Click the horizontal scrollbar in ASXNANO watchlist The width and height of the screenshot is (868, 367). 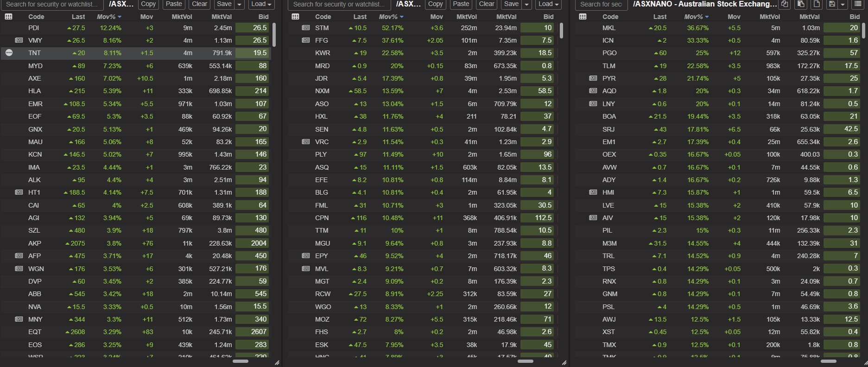click(829, 361)
